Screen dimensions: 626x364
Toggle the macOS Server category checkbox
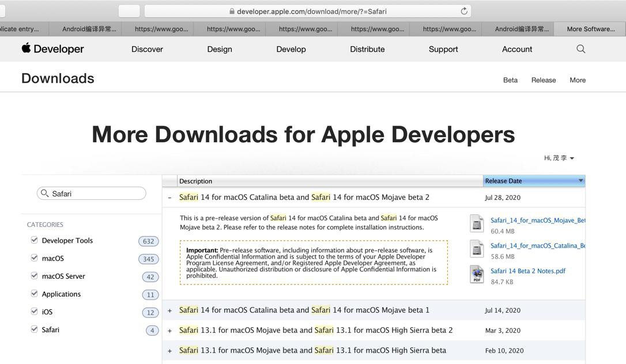35,276
